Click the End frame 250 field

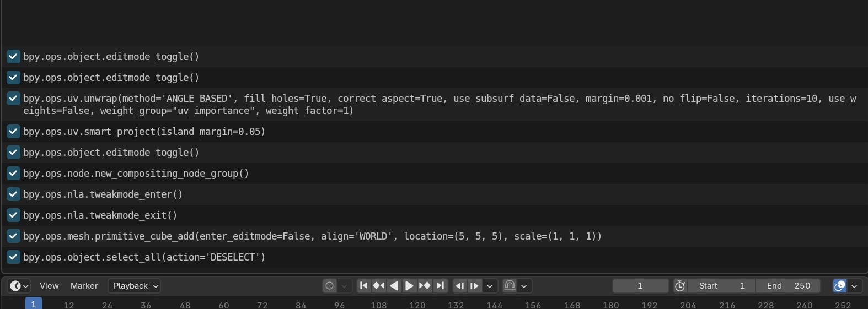click(788, 286)
